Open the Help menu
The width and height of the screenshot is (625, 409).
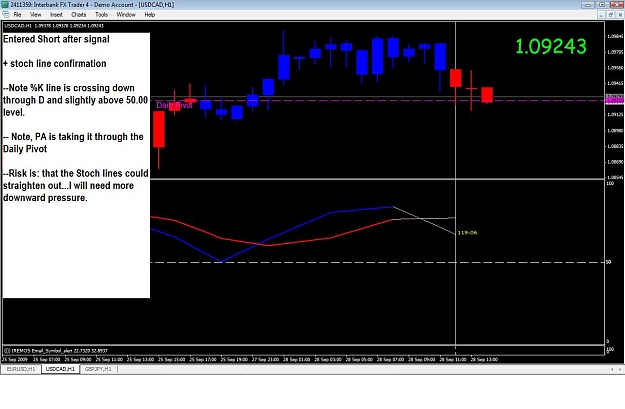pyautogui.click(x=149, y=15)
